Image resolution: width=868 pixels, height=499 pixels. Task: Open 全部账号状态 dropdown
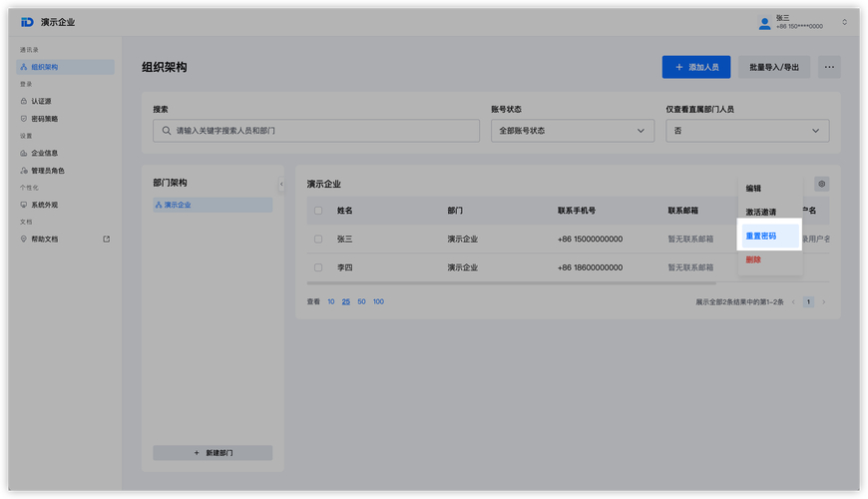(573, 131)
